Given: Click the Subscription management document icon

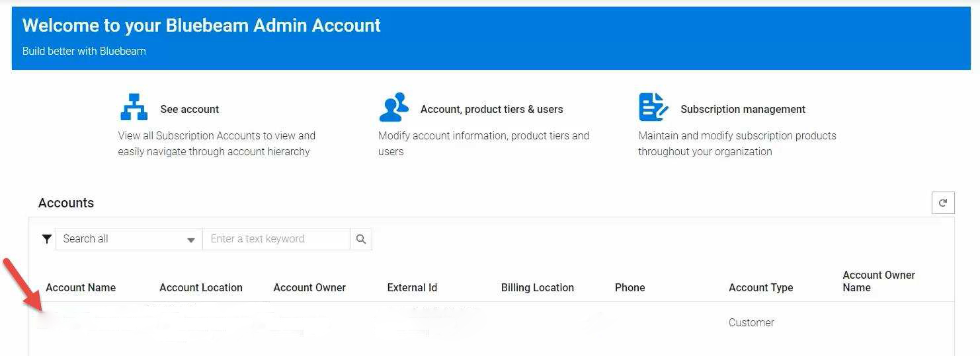Looking at the screenshot, I should (653, 107).
